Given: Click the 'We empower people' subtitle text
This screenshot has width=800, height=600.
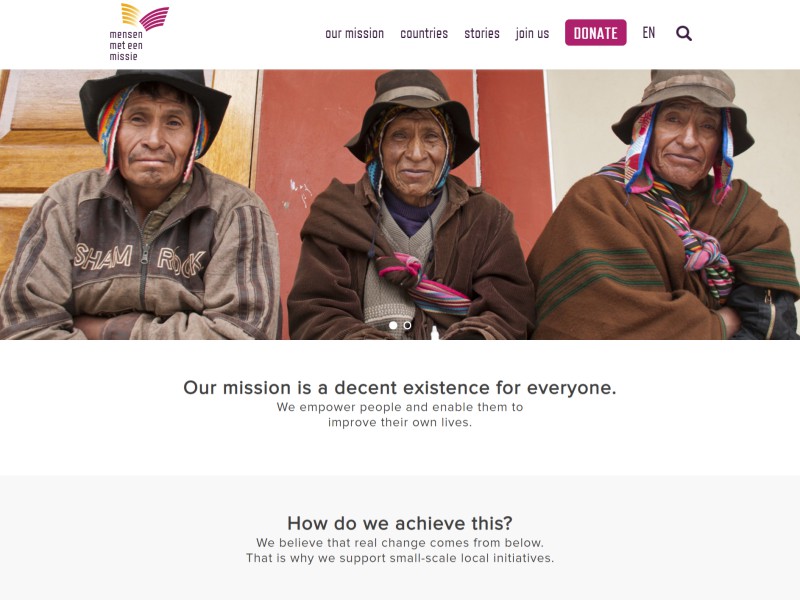Looking at the screenshot, I should pyautogui.click(x=400, y=415).
